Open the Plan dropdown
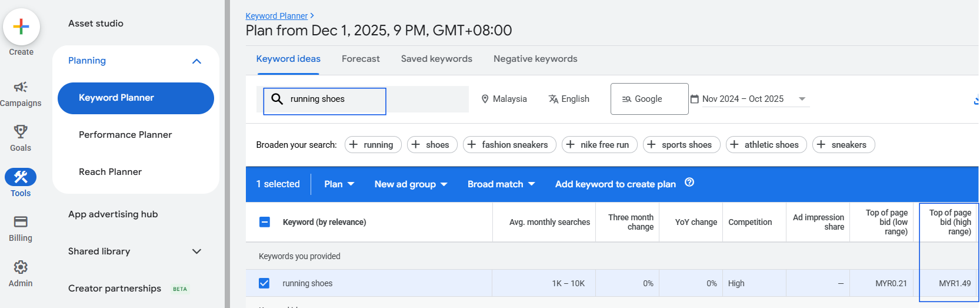Image resolution: width=980 pixels, height=308 pixels. 339,184
